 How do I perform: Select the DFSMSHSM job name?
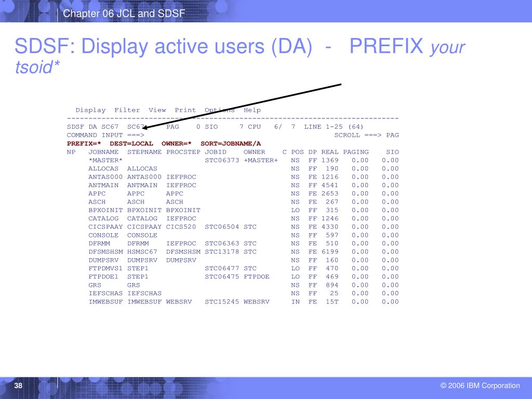coord(105,252)
